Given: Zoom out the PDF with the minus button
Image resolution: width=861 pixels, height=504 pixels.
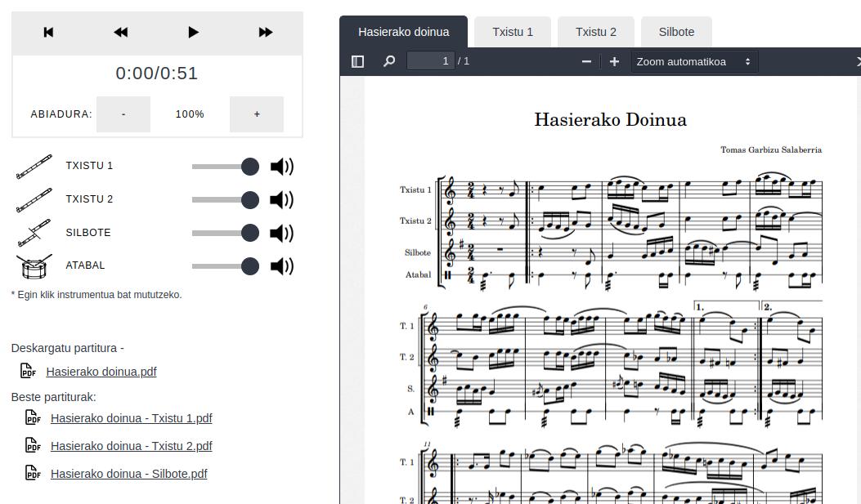Looking at the screenshot, I should pos(586,61).
